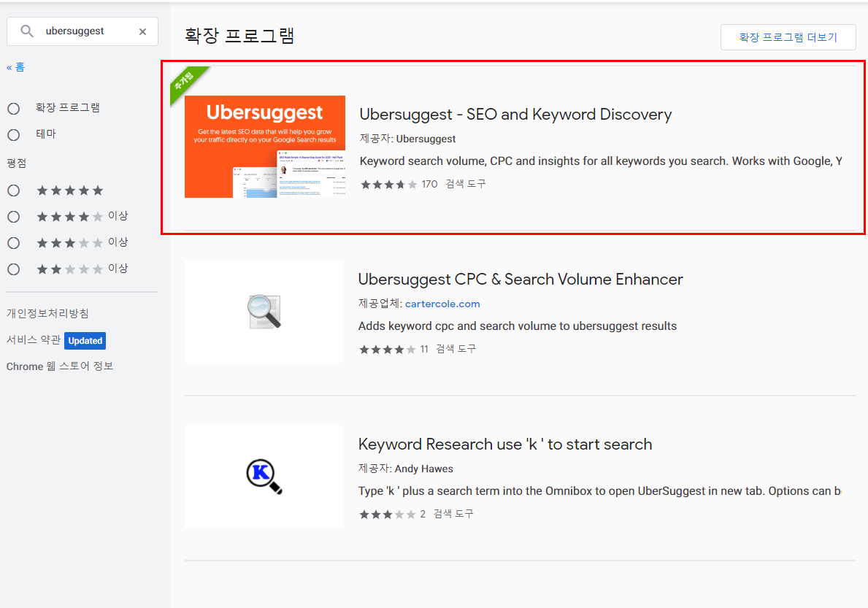The image size is (868, 608).
Task: Click the search magnifier icon
Action: pyautogui.click(x=26, y=31)
